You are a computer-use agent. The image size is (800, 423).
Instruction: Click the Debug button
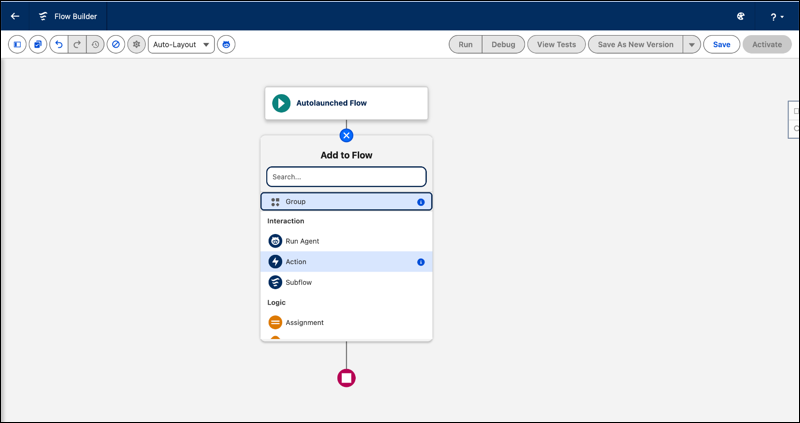click(503, 44)
